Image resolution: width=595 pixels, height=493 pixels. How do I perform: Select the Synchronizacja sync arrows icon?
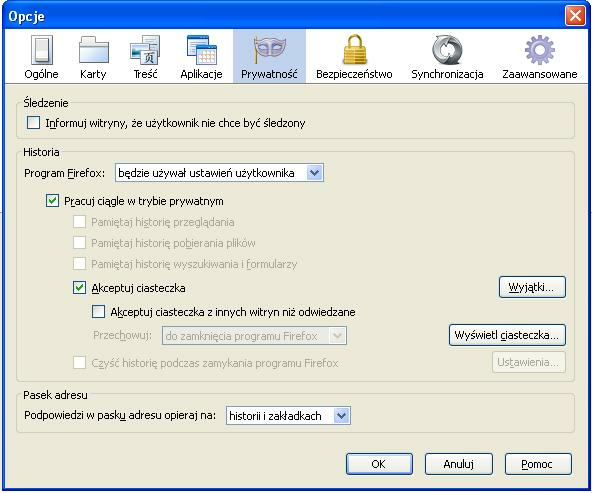(447, 50)
